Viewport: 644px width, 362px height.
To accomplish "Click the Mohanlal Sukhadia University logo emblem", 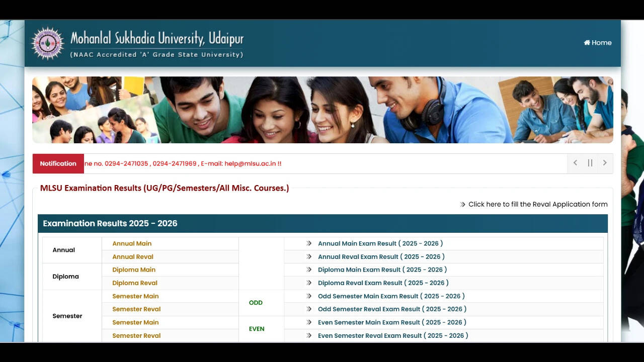I will pyautogui.click(x=48, y=43).
